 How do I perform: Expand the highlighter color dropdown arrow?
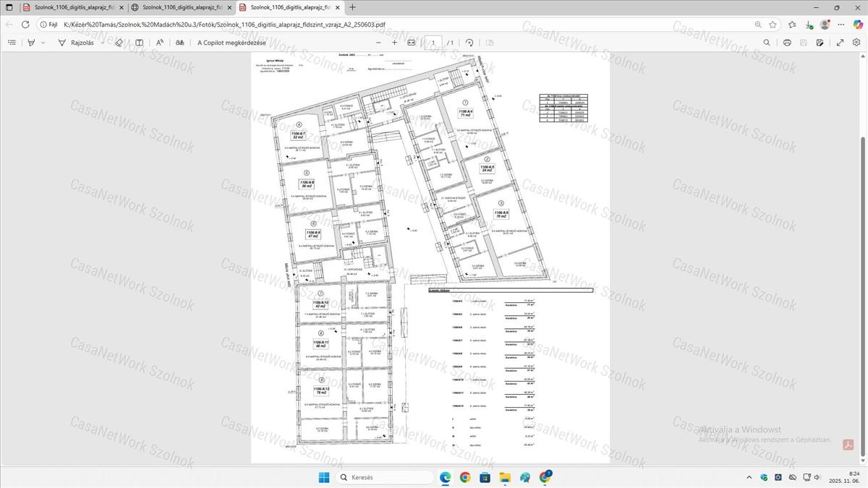pyautogui.click(x=43, y=43)
